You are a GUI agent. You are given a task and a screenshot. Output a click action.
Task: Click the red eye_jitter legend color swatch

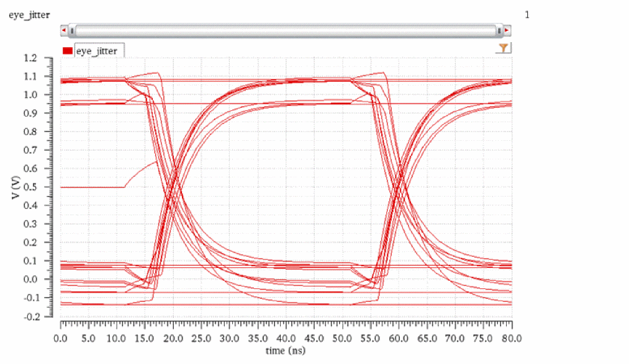point(68,51)
